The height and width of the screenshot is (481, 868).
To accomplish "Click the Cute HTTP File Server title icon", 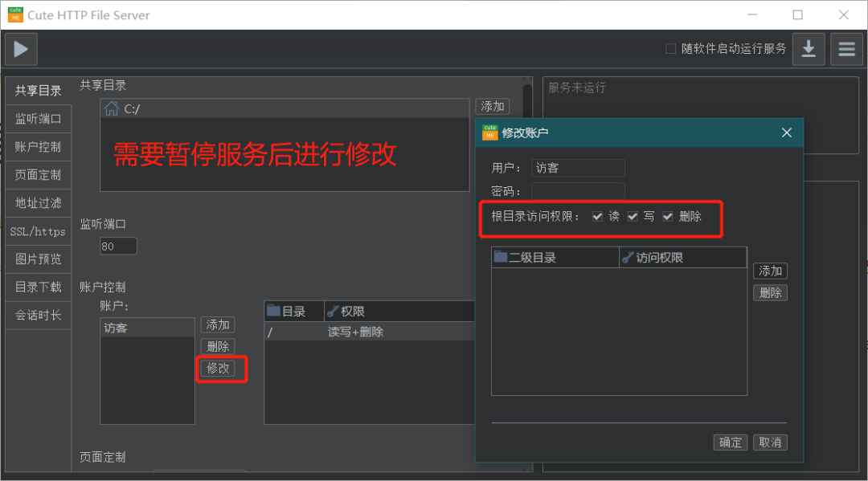I will point(15,15).
